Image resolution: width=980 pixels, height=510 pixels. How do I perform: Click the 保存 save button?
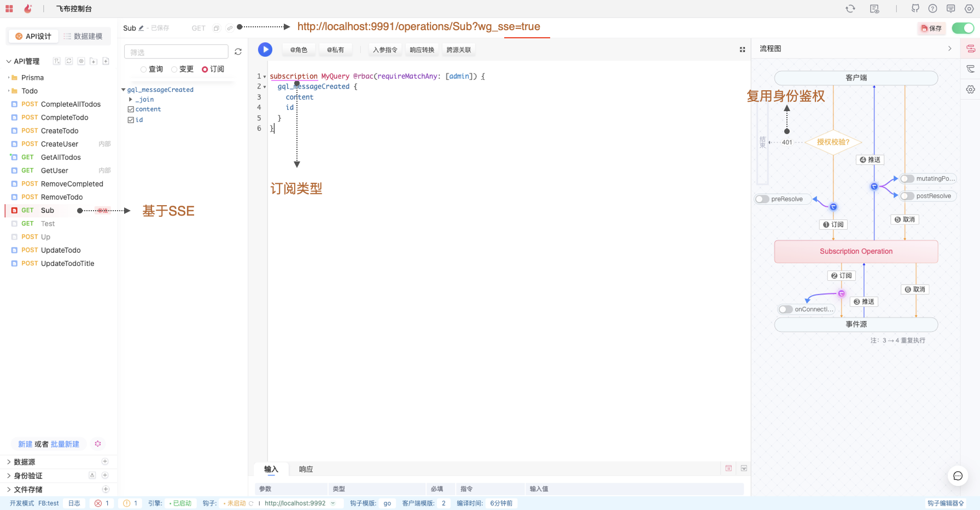point(931,28)
